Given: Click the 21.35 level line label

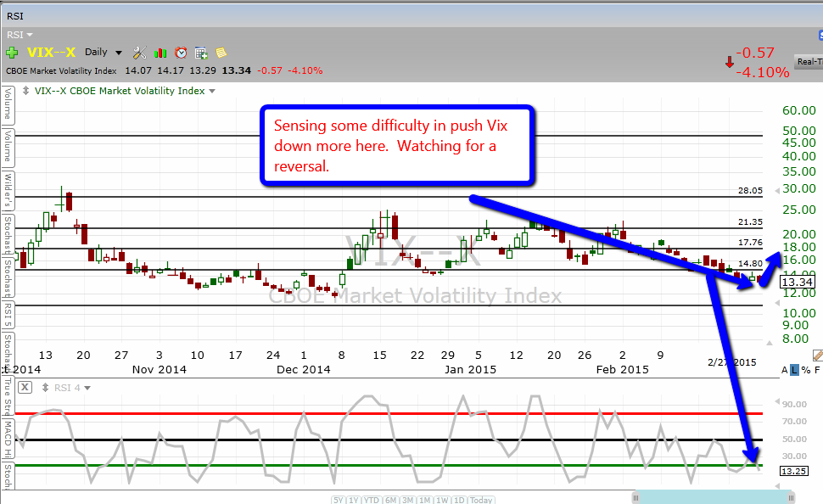Looking at the screenshot, I should click(x=750, y=222).
